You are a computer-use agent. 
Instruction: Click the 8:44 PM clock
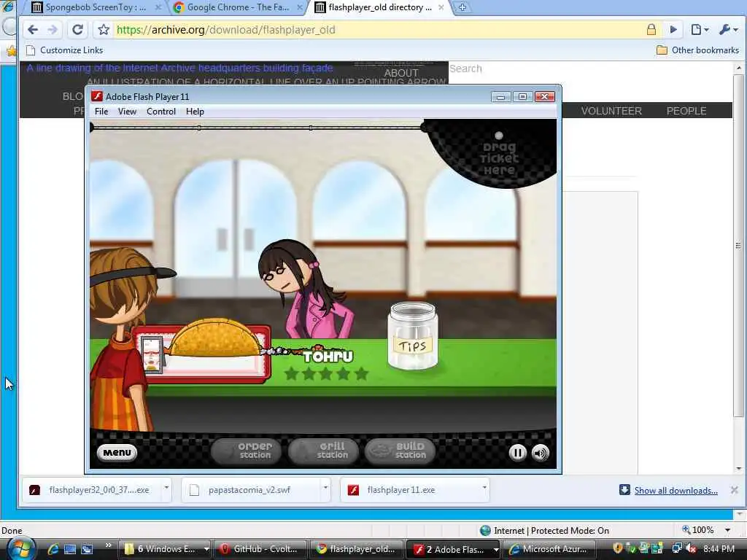[x=719, y=549]
